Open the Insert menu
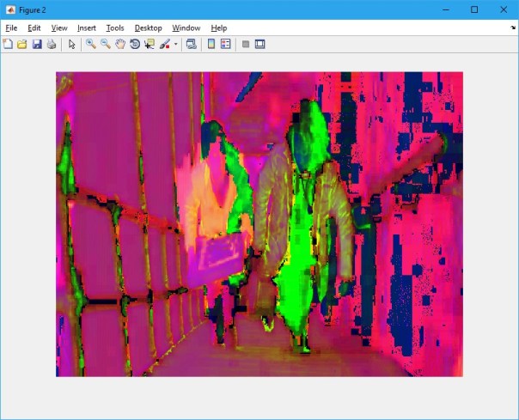Screen dimensions: 519x420 click(x=87, y=27)
